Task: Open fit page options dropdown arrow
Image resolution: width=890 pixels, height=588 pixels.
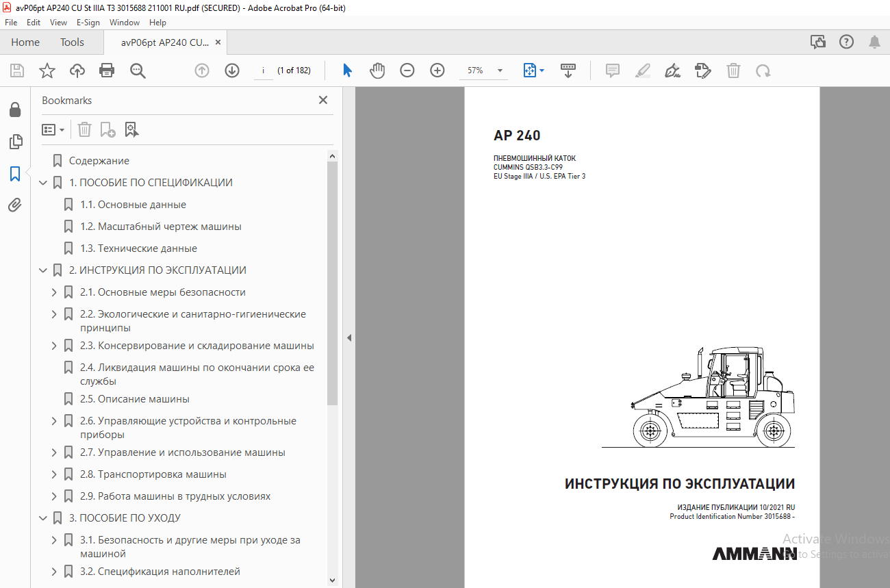Action: 542,71
